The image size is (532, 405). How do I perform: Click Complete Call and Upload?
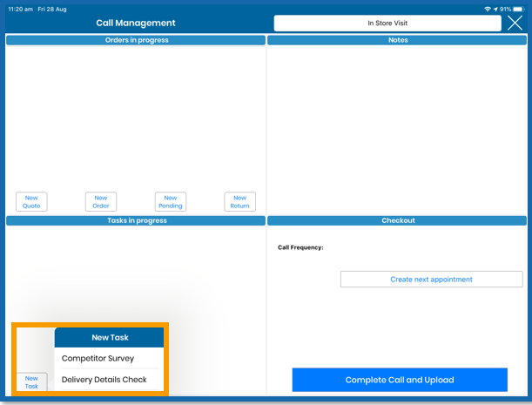[400, 380]
